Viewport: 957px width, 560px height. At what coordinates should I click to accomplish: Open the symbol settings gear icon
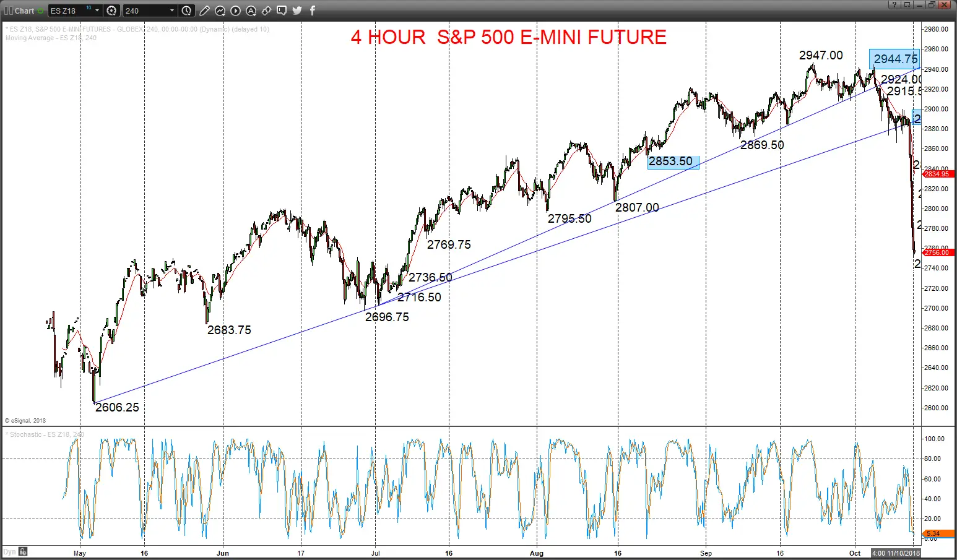click(111, 11)
